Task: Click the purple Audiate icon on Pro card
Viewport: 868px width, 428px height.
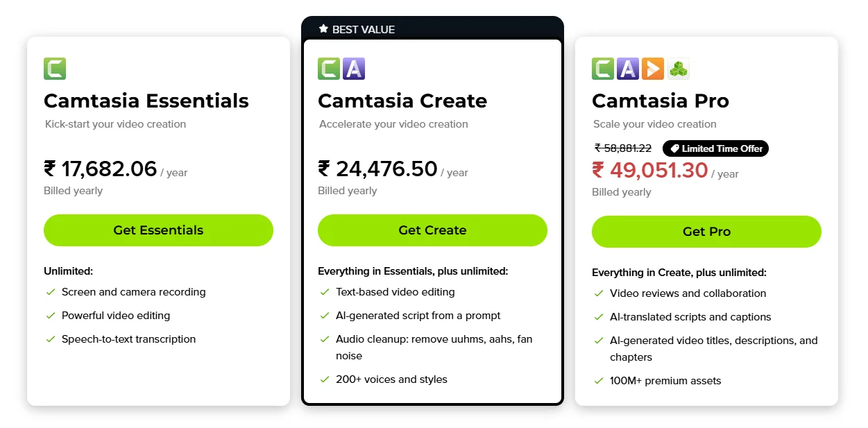Action: pos(628,69)
